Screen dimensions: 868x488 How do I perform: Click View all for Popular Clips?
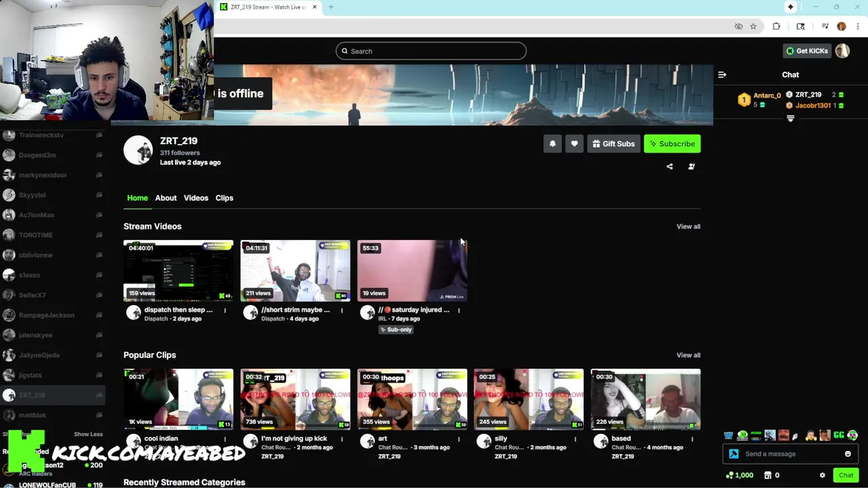tap(688, 355)
